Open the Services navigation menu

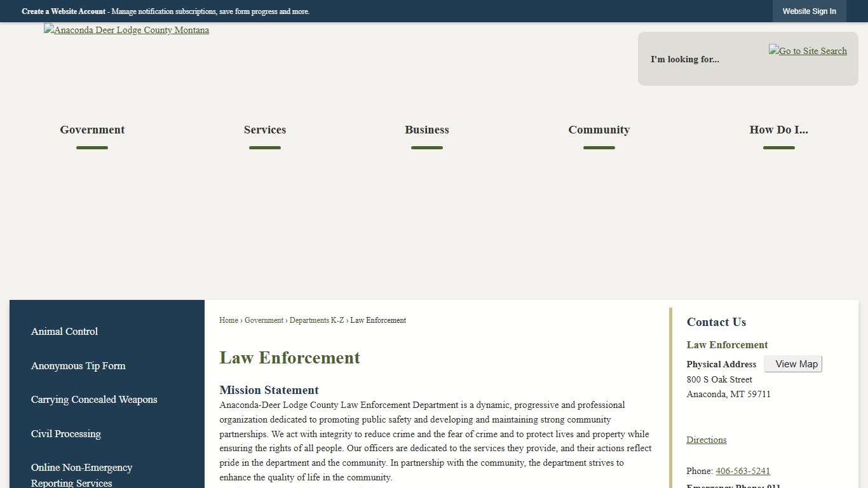tap(264, 130)
